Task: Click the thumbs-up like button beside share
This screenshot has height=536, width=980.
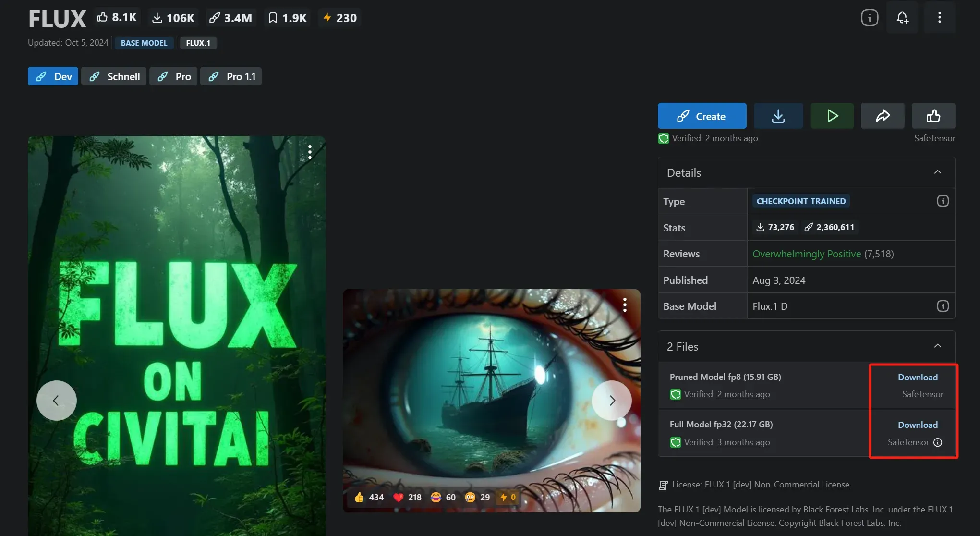Action: 933,116
